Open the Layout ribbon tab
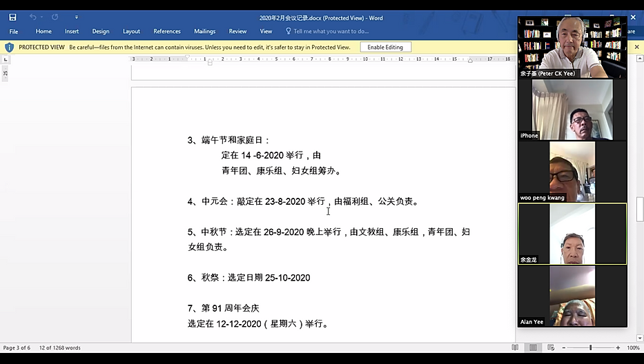644x364 pixels. (131, 31)
